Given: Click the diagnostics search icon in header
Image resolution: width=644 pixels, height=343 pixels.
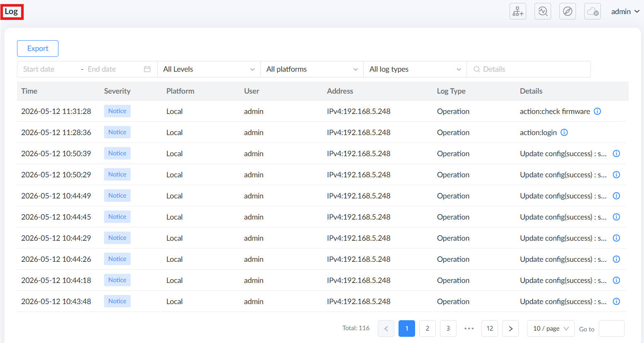Looking at the screenshot, I should pyautogui.click(x=543, y=11).
